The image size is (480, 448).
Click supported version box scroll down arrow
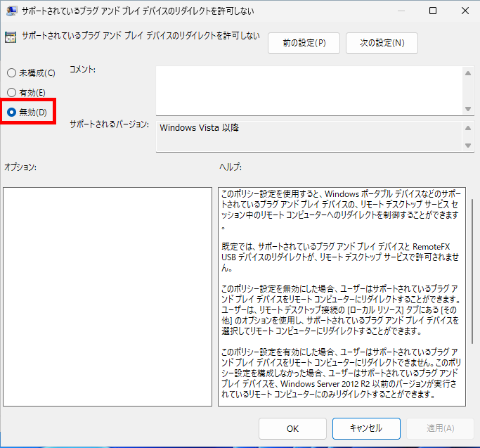coord(468,146)
